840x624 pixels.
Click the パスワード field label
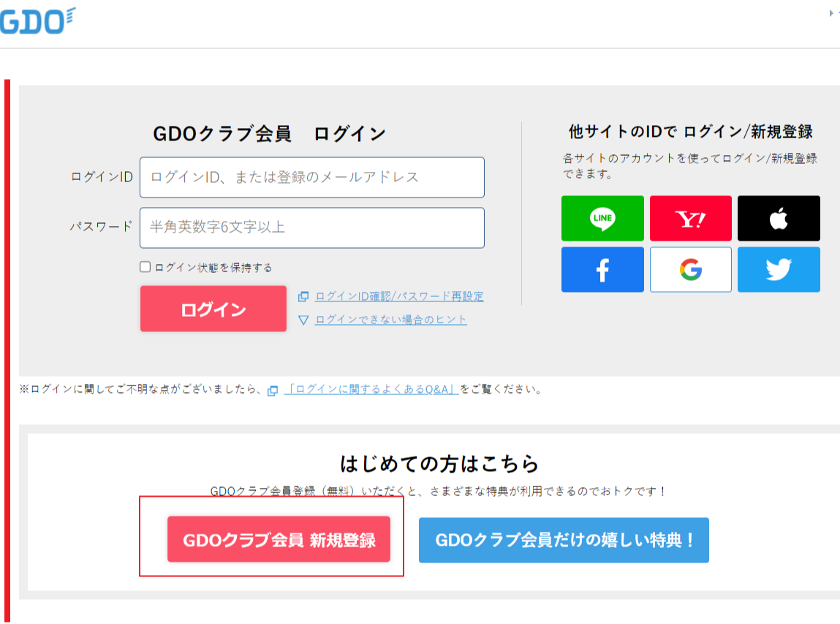[x=101, y=227]
